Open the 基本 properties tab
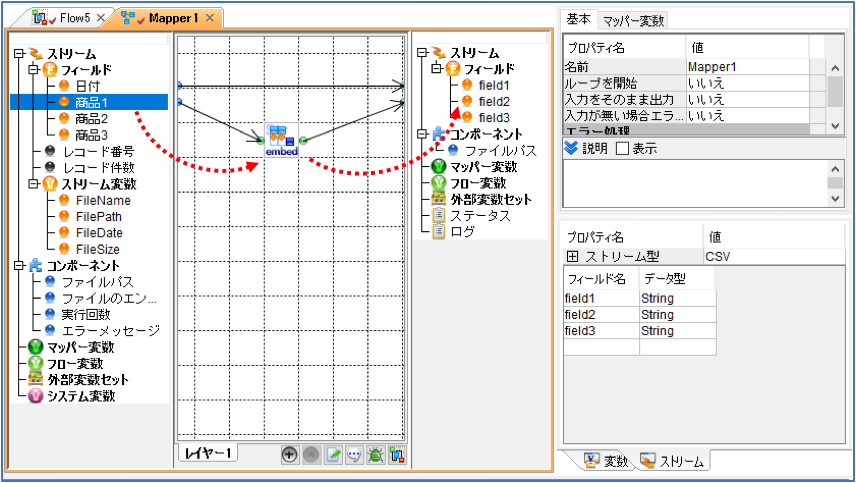This screenshot has height=483, width=856. 579,19
